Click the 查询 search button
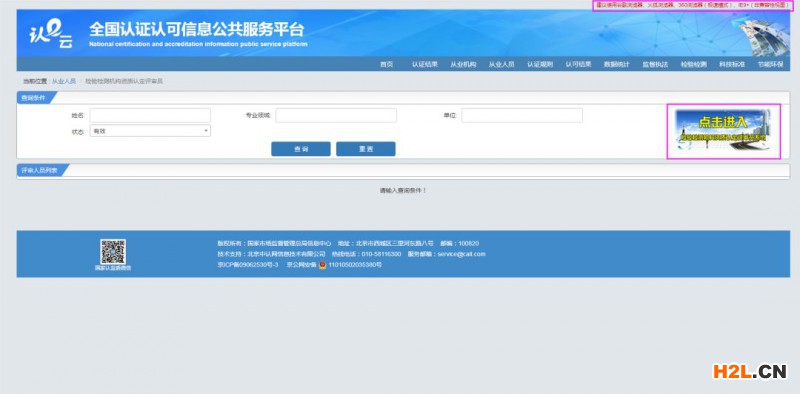Image resolution: width=800 pixels, height=394 pixels. 301,149
